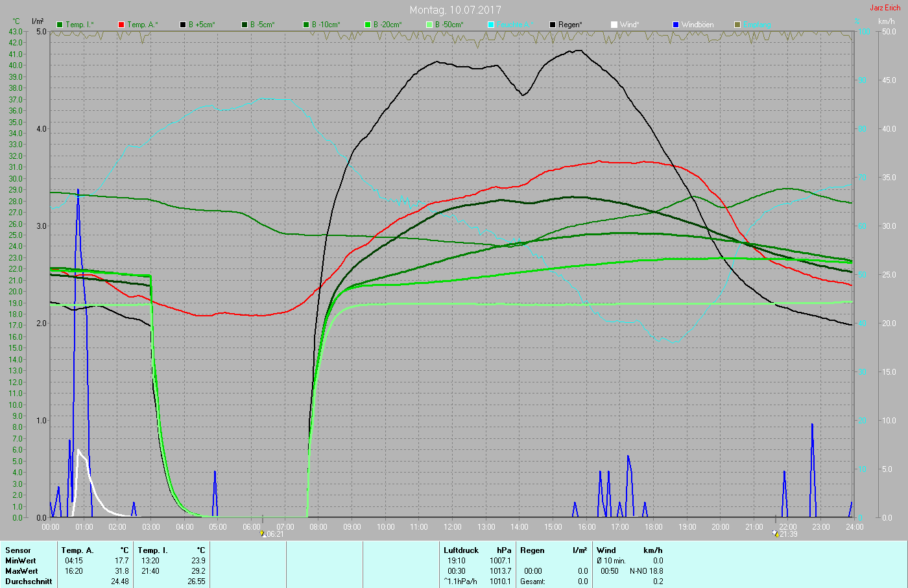The height and width of the screenshot is (588, 908).
Task: Select the B -20cm legend entry
Action: pyautogui.click(x=387, y=25)
